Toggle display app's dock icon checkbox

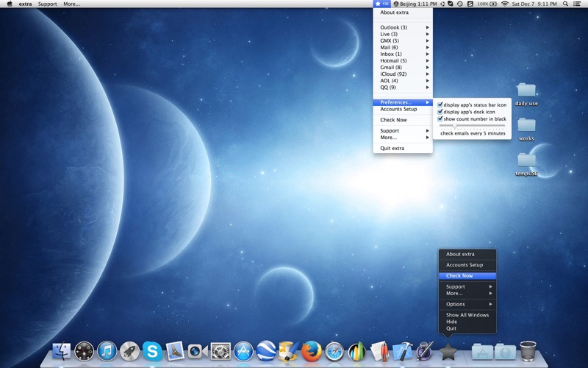click(440, 112)
